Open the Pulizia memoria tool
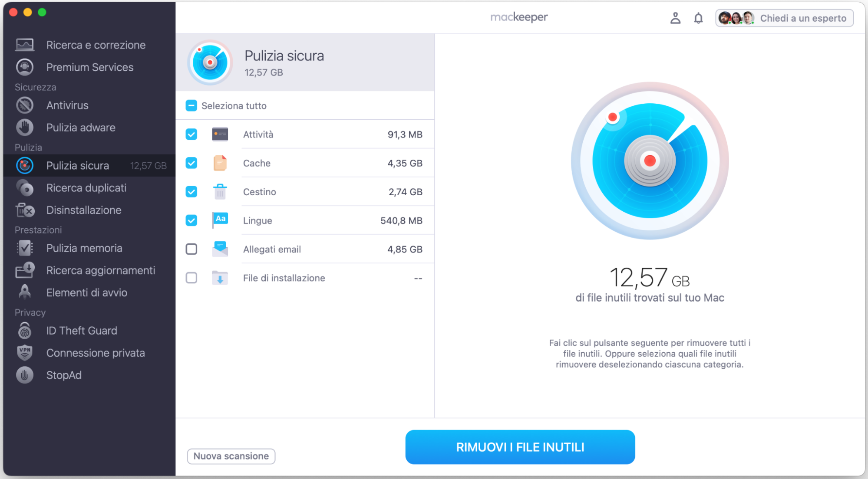 [84, 248]
